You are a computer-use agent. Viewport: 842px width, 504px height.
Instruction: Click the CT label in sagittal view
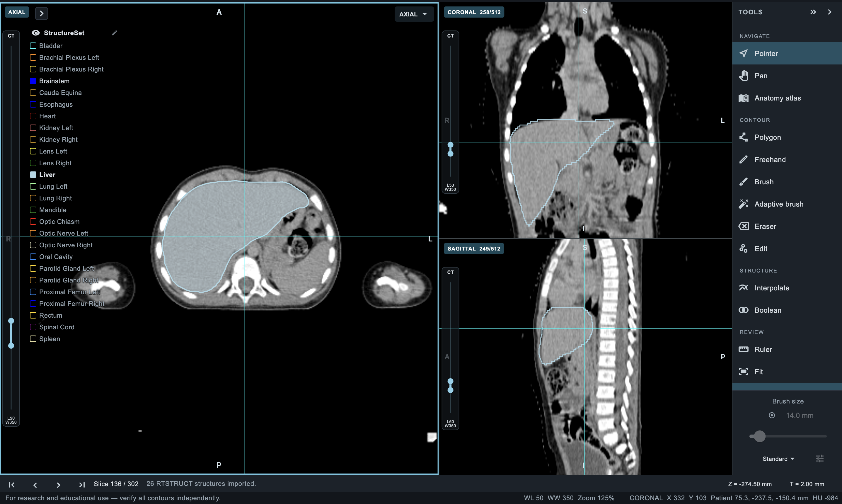pos(450,272)
